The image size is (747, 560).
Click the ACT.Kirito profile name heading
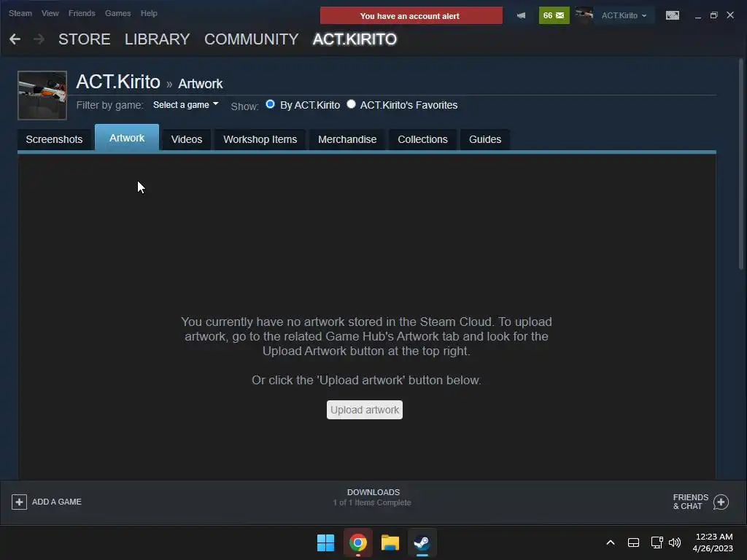[x=118, y=82]
